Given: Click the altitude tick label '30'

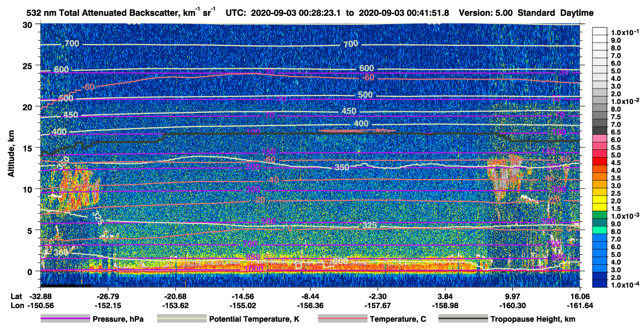Looking at the screenshot, I should (x=29, y=24).
